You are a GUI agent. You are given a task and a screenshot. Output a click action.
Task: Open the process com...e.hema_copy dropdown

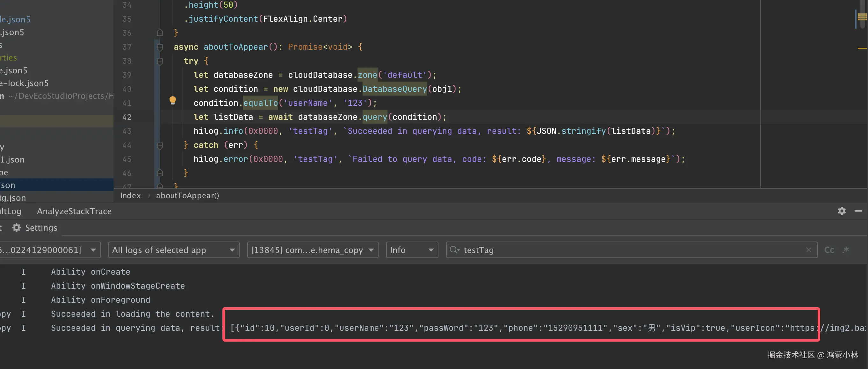(x=312, y=250)
